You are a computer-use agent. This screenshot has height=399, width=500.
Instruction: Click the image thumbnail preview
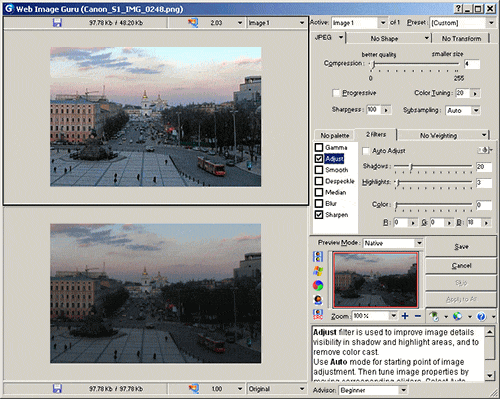coord(375,280)
